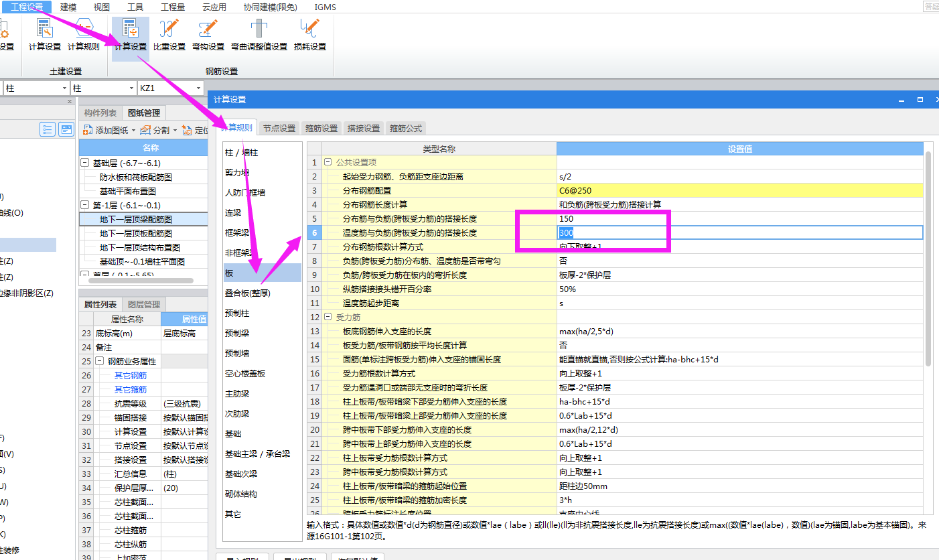
Task: Select 板 in component type list
Action: (263, 273)
